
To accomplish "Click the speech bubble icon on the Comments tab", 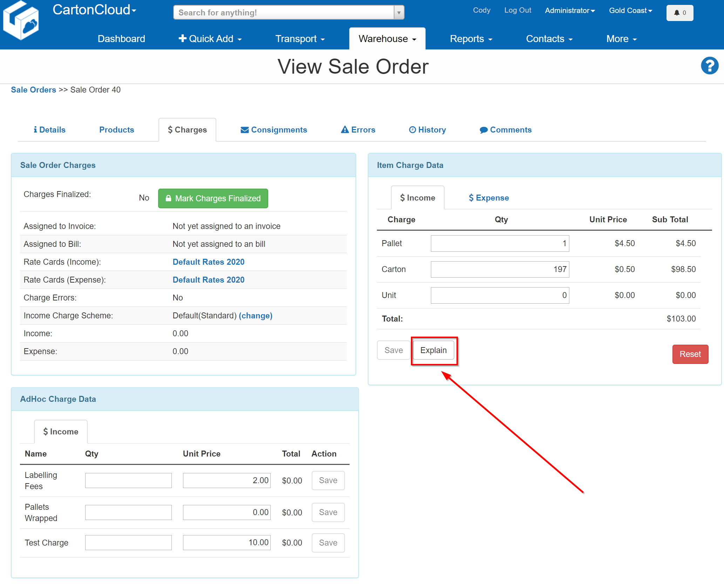I will click(484, 130).
